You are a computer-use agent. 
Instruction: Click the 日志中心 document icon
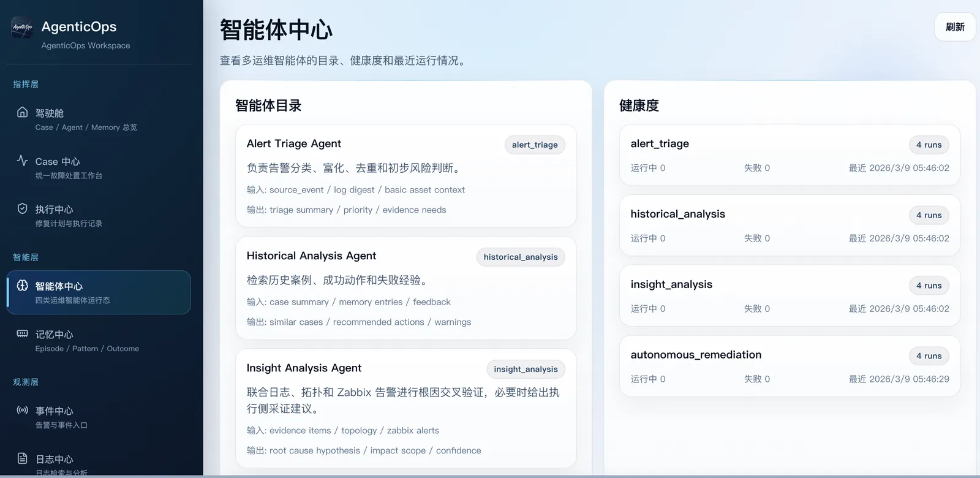tap(23, 458)
